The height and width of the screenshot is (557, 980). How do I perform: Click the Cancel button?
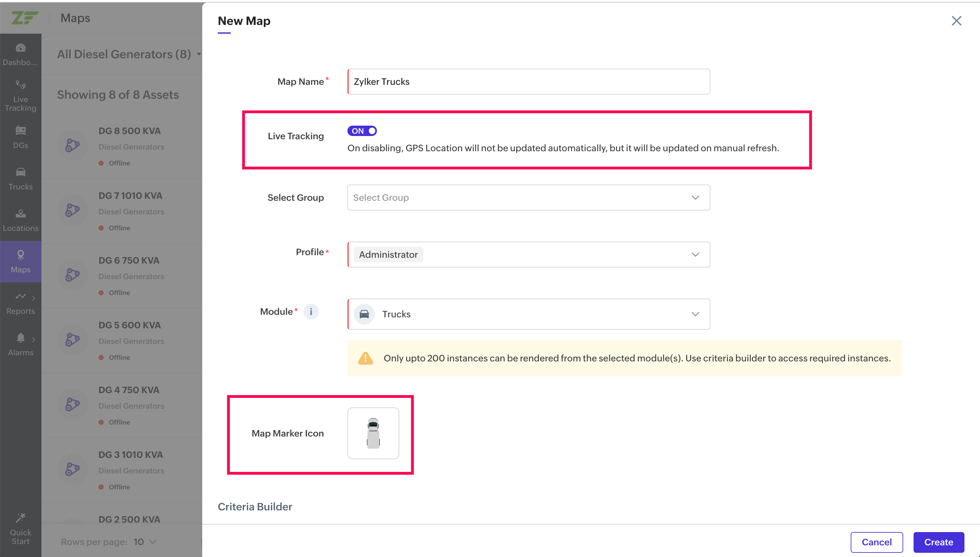pyautogui.click(x=876, y=542)
